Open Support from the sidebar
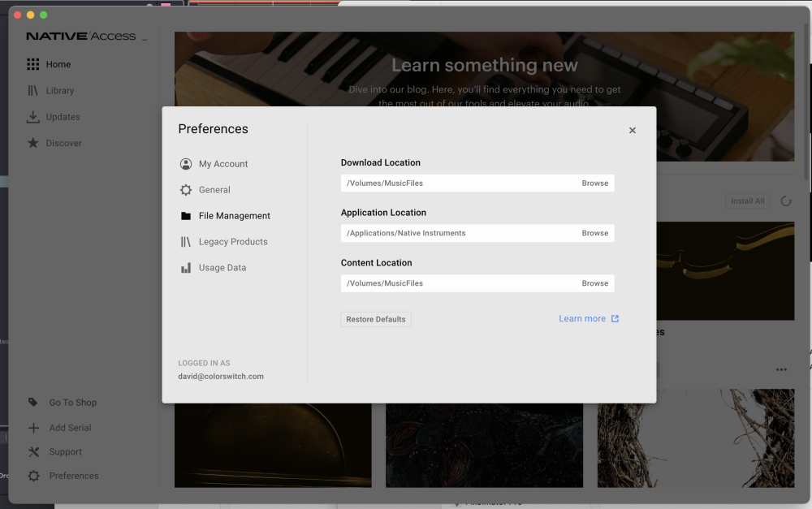Screen dimensions: 812x509 click(65, 451)
